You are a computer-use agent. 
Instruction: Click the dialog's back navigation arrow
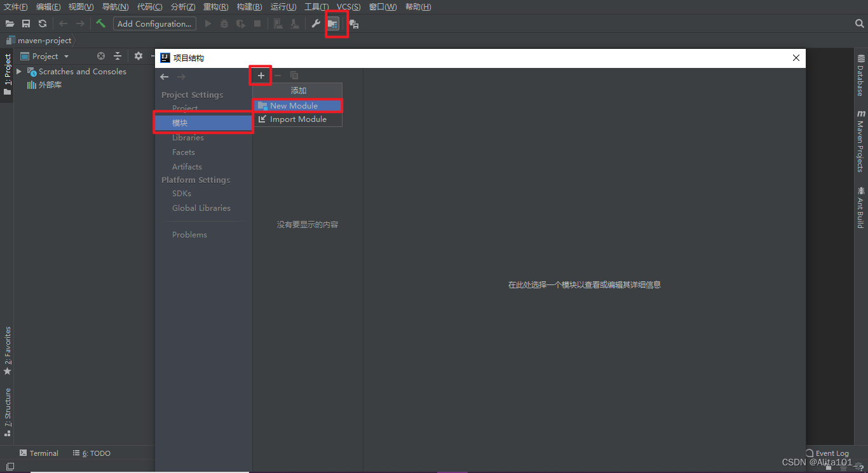tap(165, 77)
